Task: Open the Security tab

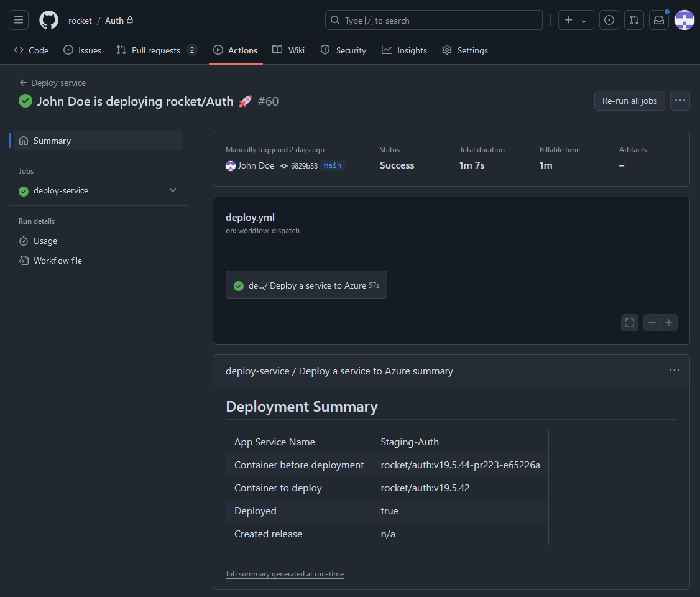Action: point(343,50)
